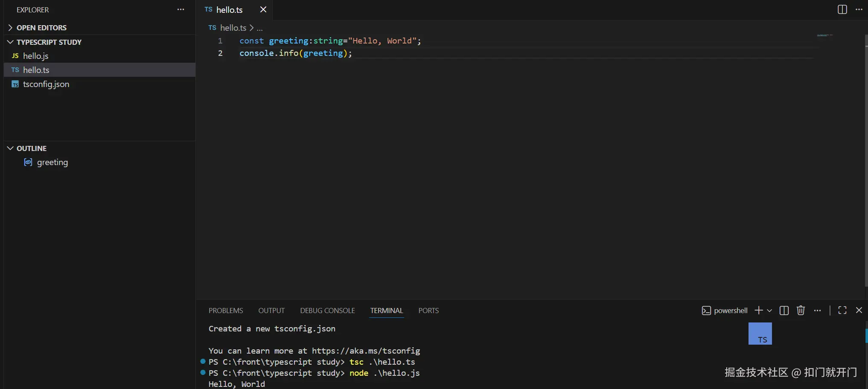Open editor more actions menu
Viewport: 868px width, 389px height.
point(859,9)
